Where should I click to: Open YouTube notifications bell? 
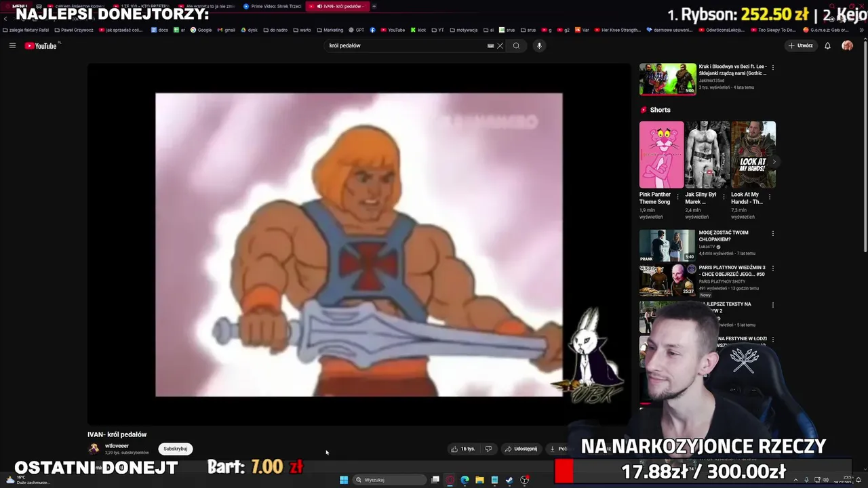tap(827, 45)
